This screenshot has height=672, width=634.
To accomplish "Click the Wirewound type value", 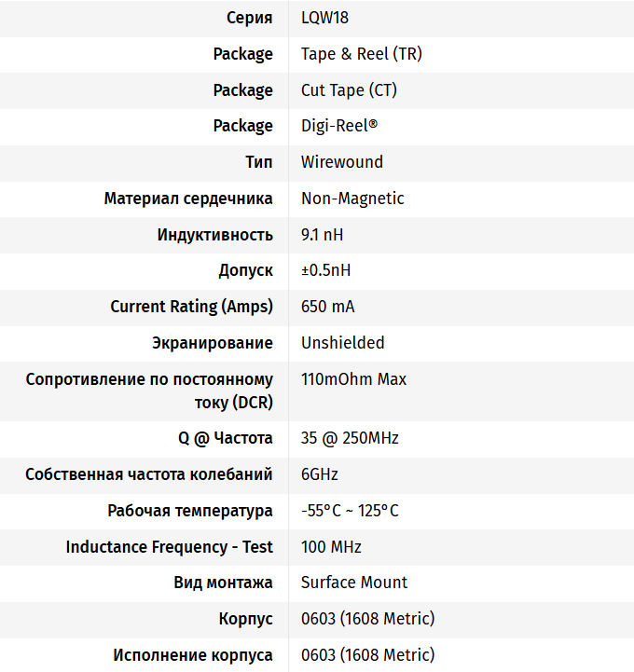I will pyautogui.click(x=341, y=162).
